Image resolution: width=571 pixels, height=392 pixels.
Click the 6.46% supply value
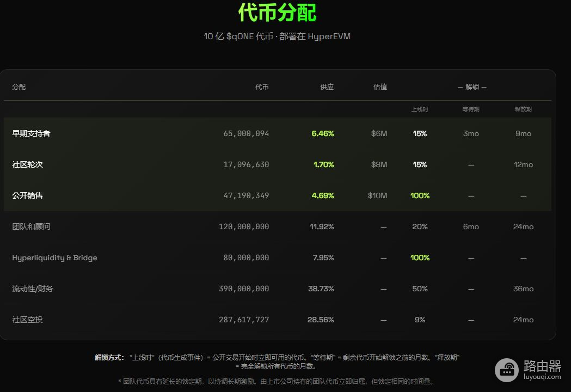[323, 134]
